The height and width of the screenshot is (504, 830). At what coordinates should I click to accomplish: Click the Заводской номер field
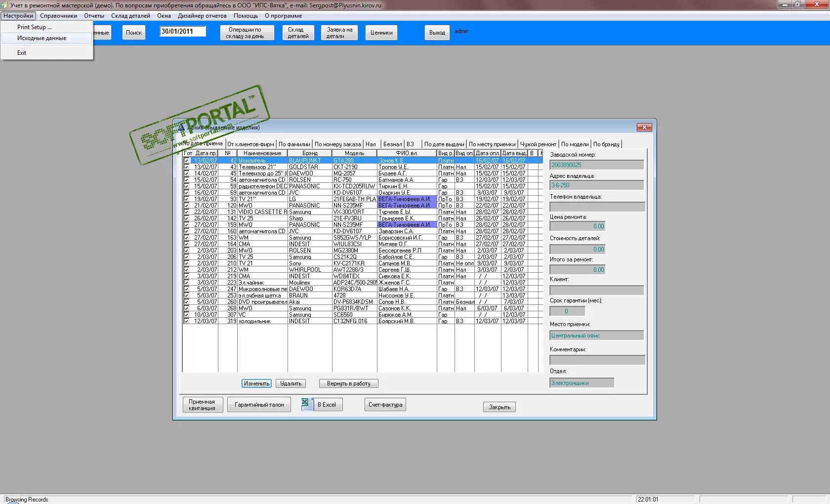click(597, 165)
